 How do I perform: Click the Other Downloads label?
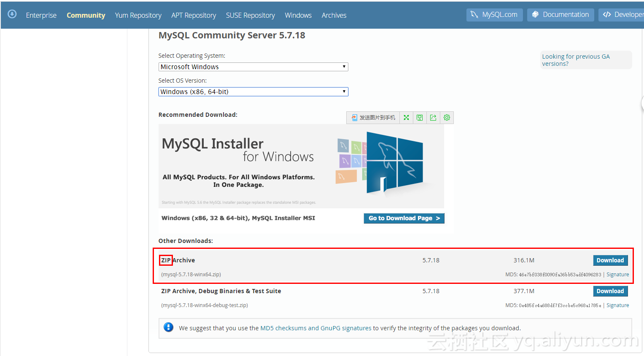[x=186, y=241]
